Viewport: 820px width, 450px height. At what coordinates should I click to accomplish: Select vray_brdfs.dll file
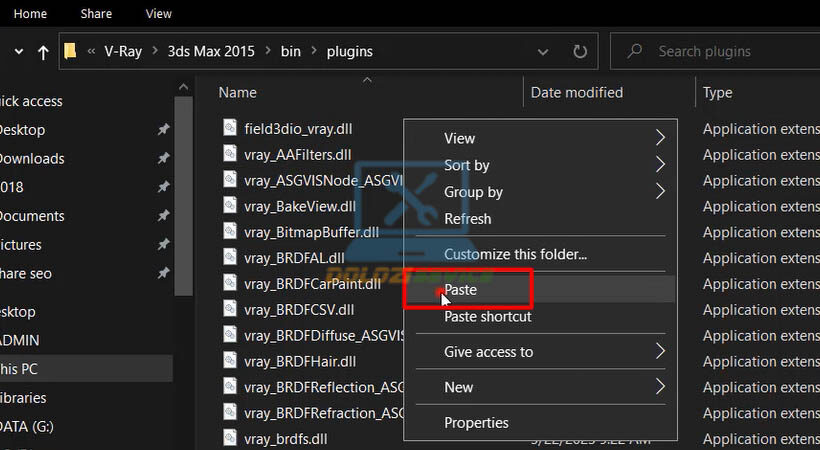point(286,439)
